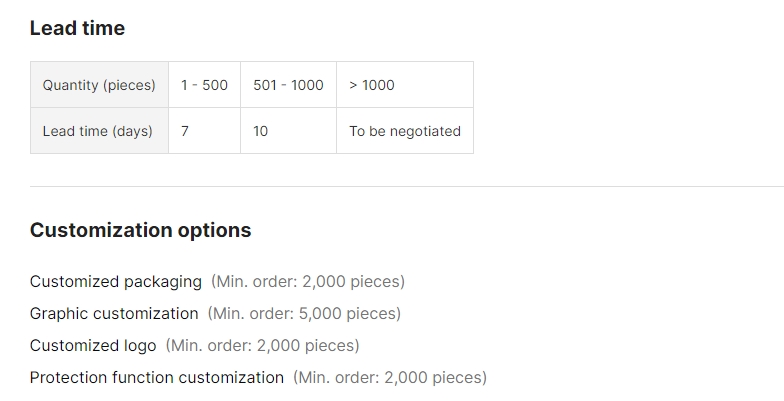Select the Customized packaging option
This screenshot has width=784, height=401.
(116, 282)
